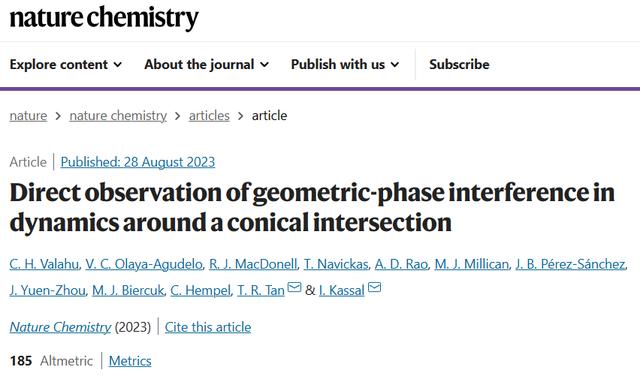Click envelope icon next to I. Kassal
Image resolution: width=640 pixels, height=388 pixels.
coord(374,287)
